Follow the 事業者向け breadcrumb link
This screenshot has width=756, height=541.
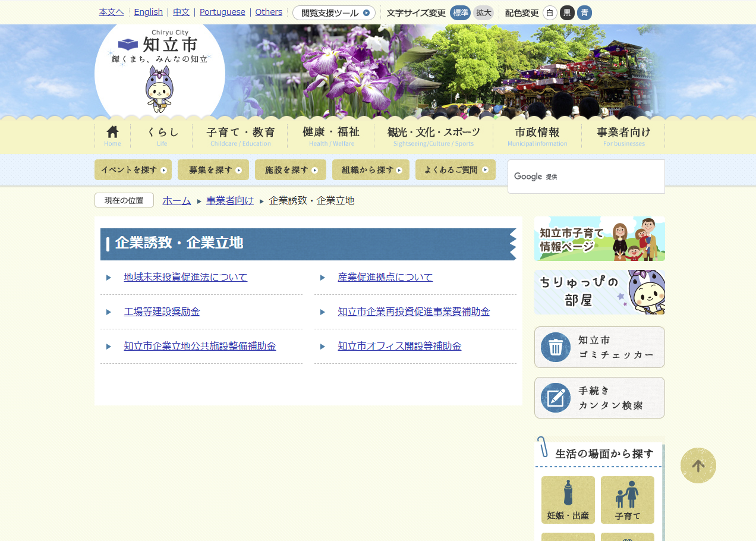coord(230,200)
